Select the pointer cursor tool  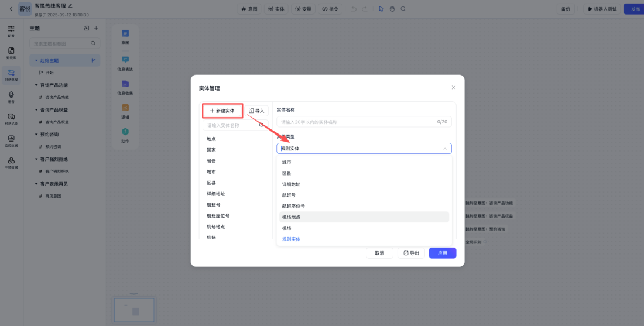point(381,9)
